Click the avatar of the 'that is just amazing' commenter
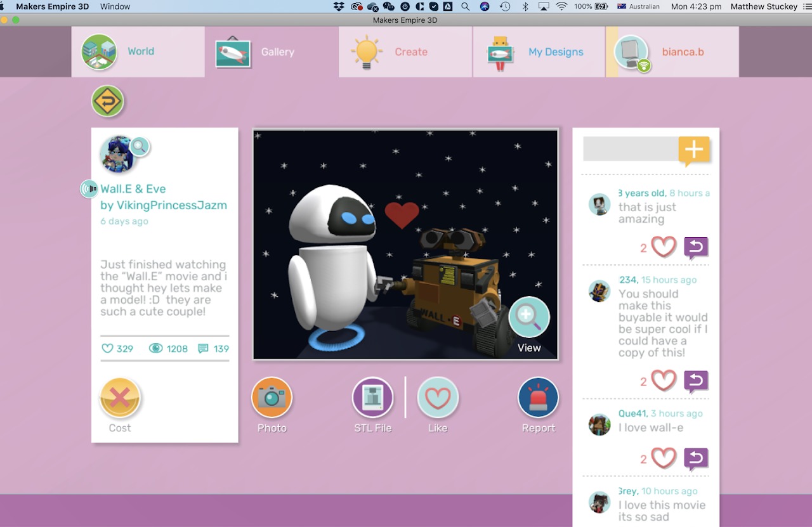 [599, 204]
